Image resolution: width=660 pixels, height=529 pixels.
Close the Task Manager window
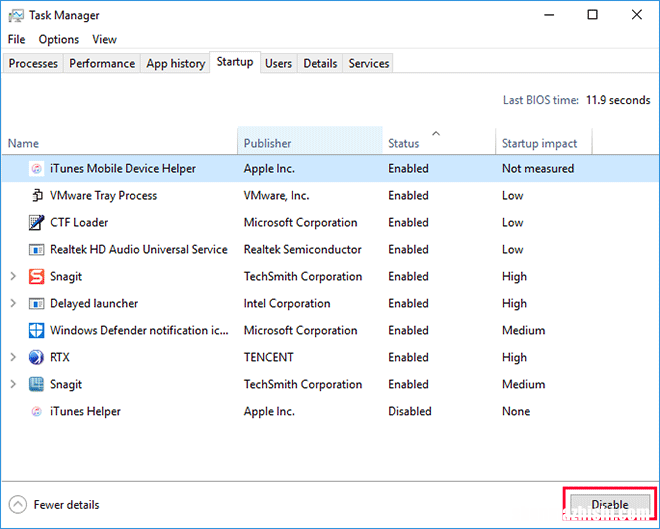(637, 15)
